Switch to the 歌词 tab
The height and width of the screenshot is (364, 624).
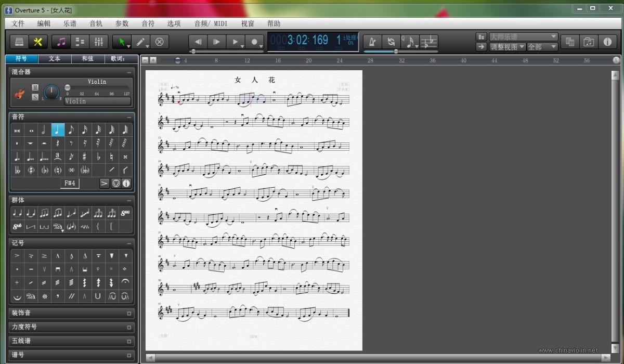[120, 59]
